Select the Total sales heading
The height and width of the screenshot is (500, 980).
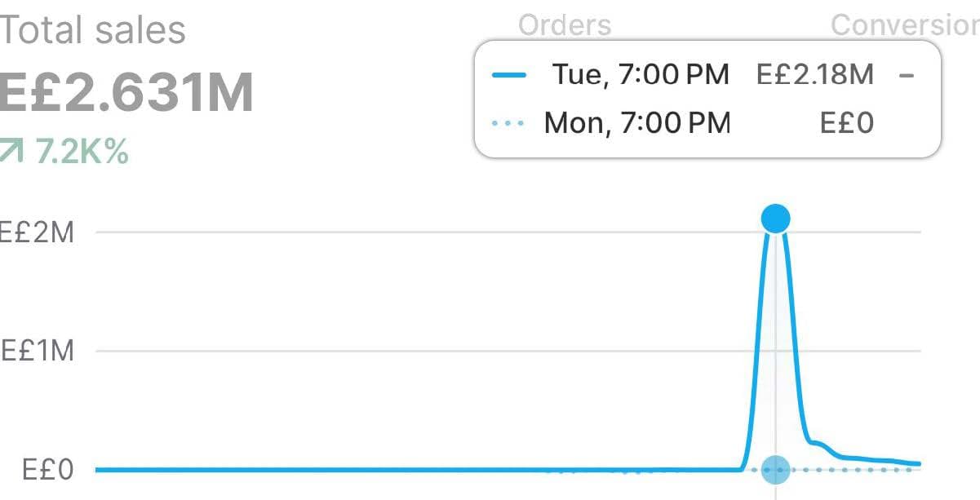coord(93,31)
